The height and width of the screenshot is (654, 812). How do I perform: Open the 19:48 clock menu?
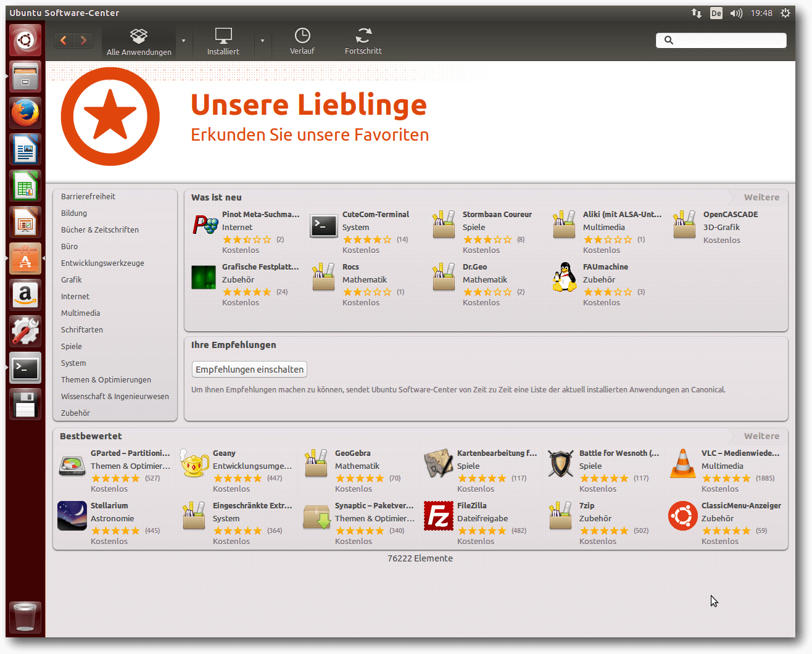pyautogui.click(x=761, y=13)
